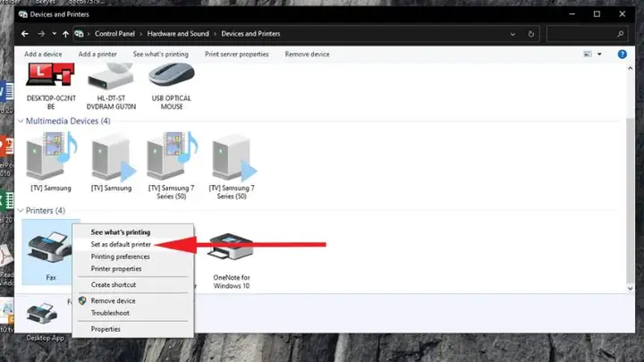Choose Remove device in context menu
This screenshot has width=644, height=362.
tap(113, 301)
